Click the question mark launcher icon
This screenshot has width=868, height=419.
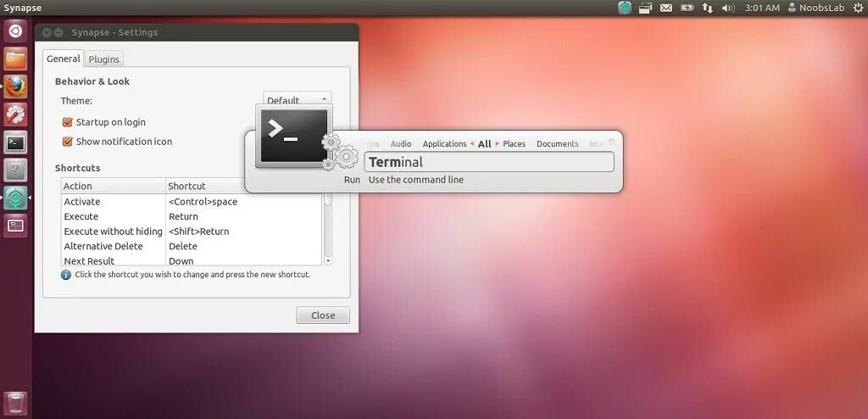pyautogui.click(x=15, y=170)
